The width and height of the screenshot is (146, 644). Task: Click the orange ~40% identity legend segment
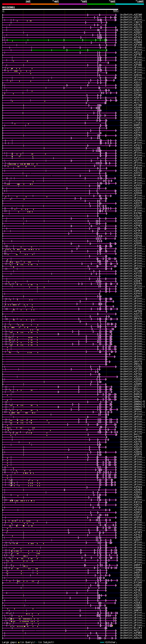coord(45,4)
